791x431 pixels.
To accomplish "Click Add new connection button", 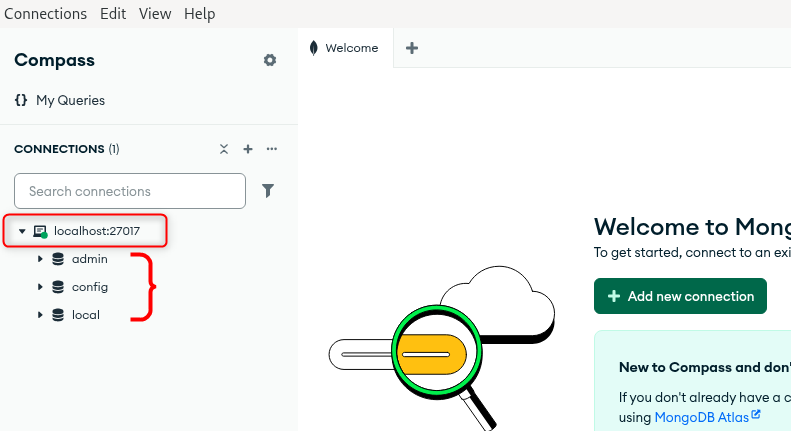I will (x=680, y=296).
